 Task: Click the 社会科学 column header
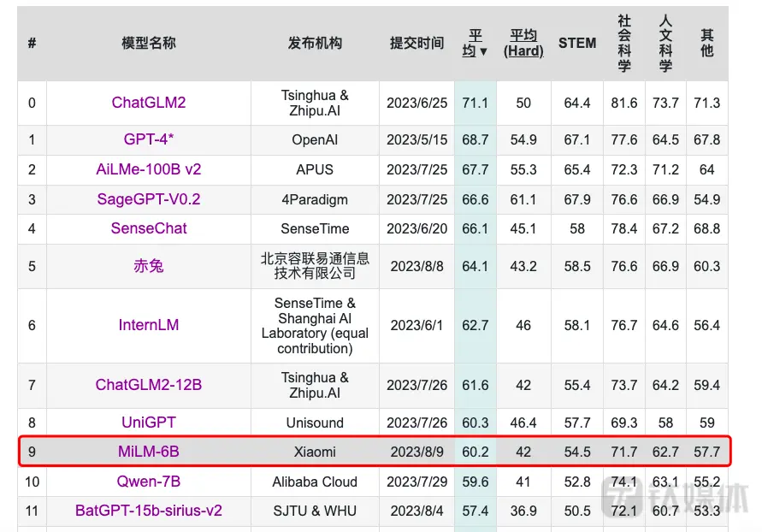click(624, 44)
